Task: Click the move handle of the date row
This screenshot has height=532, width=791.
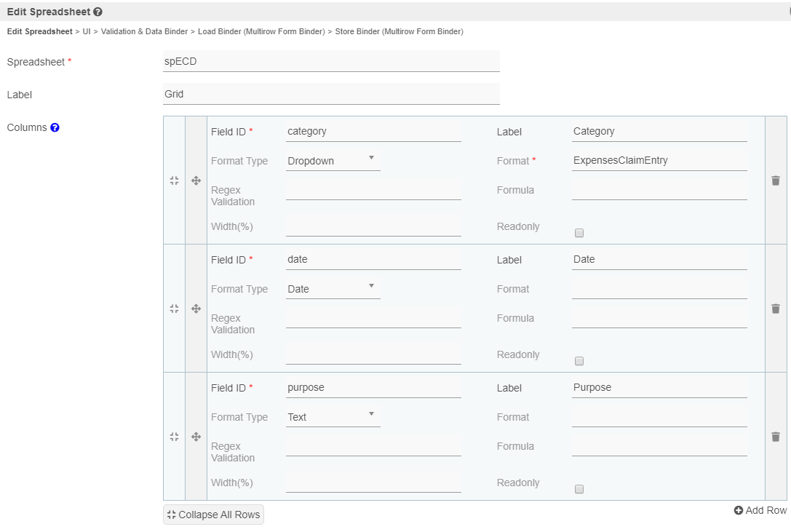Action: [x=196, y=309]
